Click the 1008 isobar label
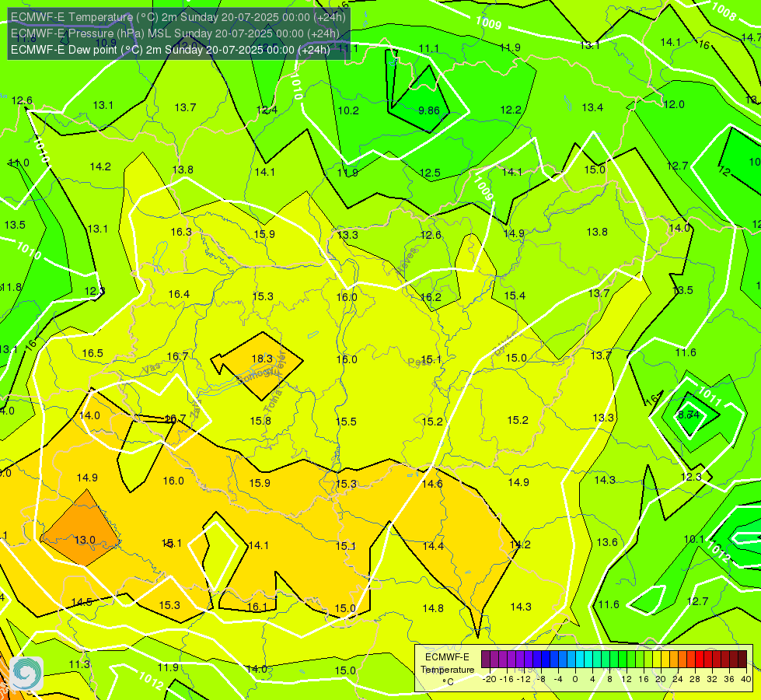761x700 pixels. [x=724, y=11]
